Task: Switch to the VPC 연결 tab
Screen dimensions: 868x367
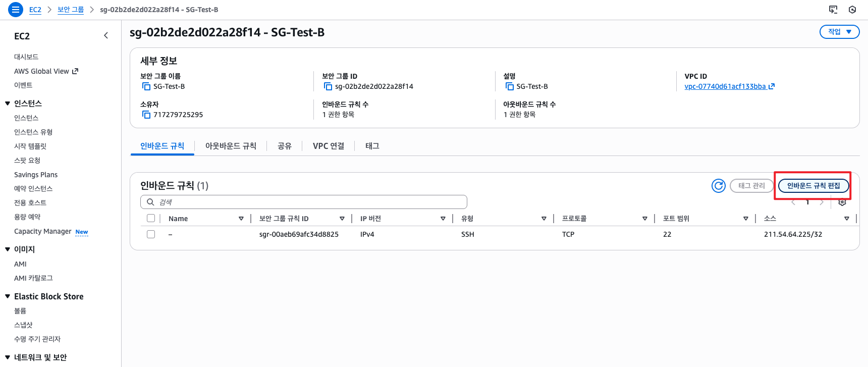Action: 329,146
